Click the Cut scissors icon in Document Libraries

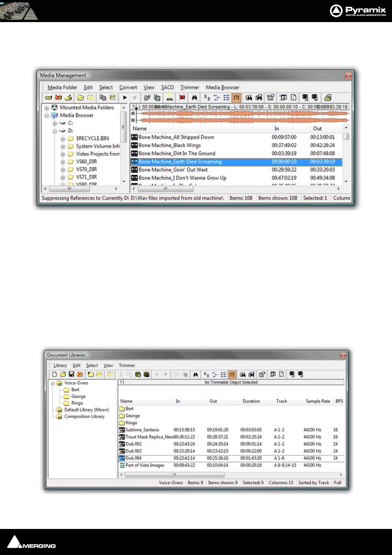point(121,374)
